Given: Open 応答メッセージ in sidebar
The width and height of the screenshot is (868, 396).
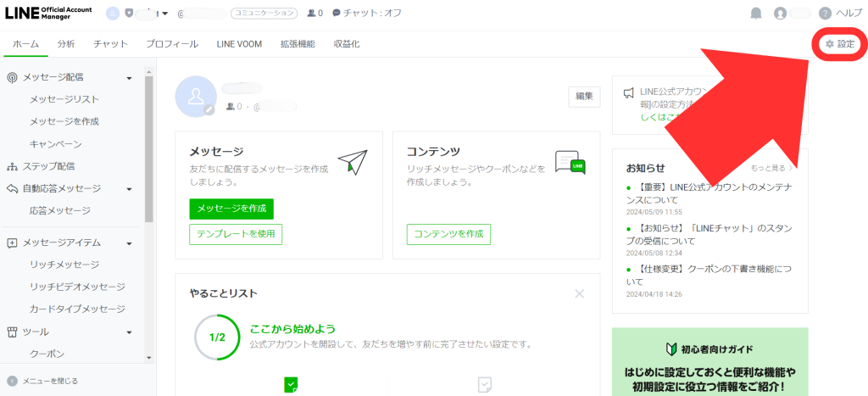Looking at the screenshot, I should pyautogui.click(x=60, y=211).
